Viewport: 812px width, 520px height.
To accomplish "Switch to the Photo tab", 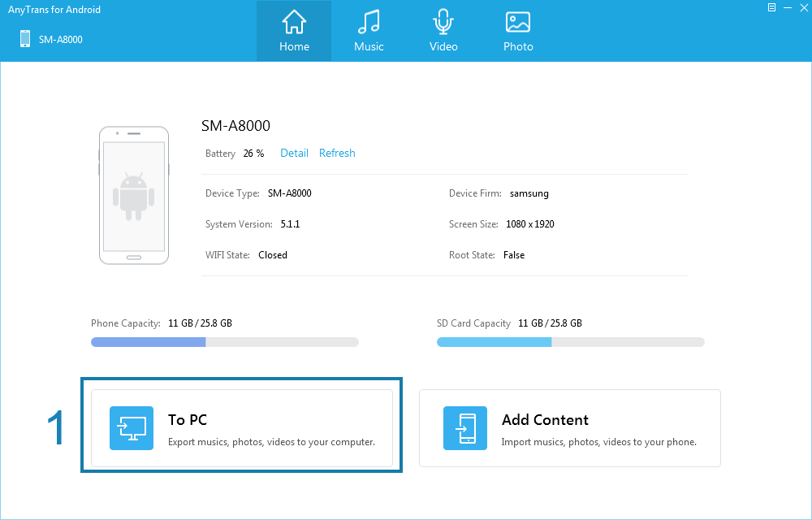I will (518, 31).
